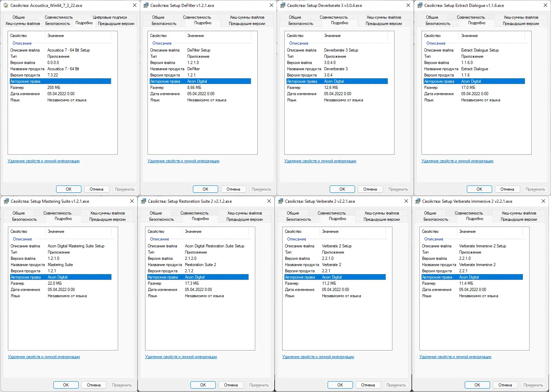Select the '8,66 МБ' size value
This screenshot has width=551, height=392.
pyautogui.click(x=194, y=88)
